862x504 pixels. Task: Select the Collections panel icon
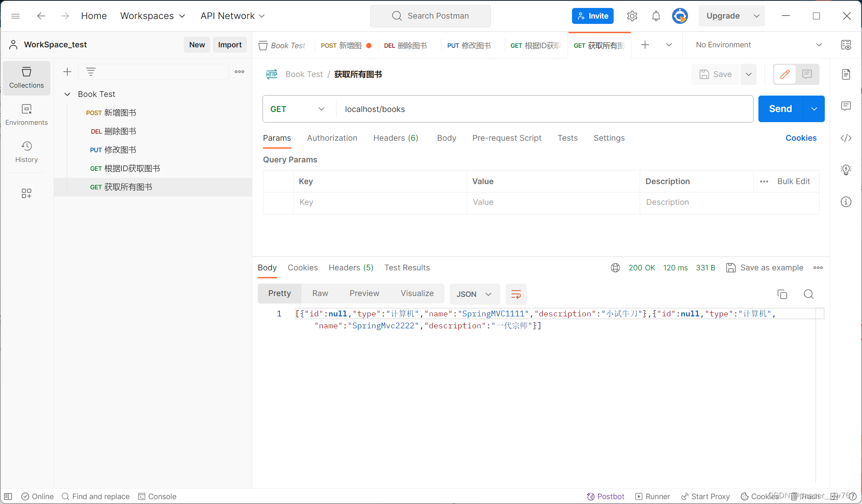27,78
